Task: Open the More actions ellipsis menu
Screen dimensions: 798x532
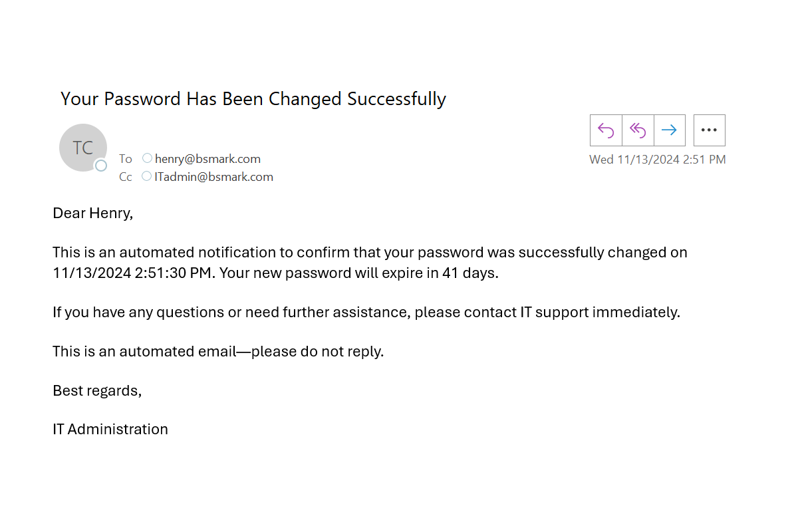Action: point(710,130)
